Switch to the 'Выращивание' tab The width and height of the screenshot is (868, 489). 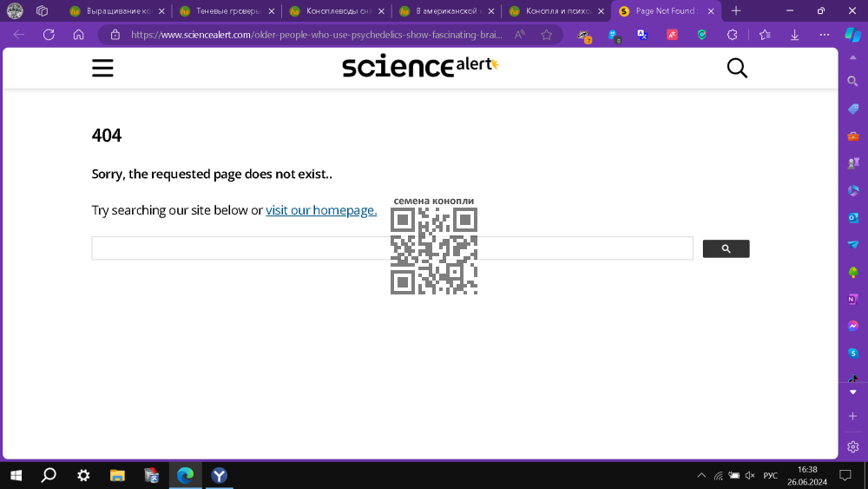[x=117, y=11]
